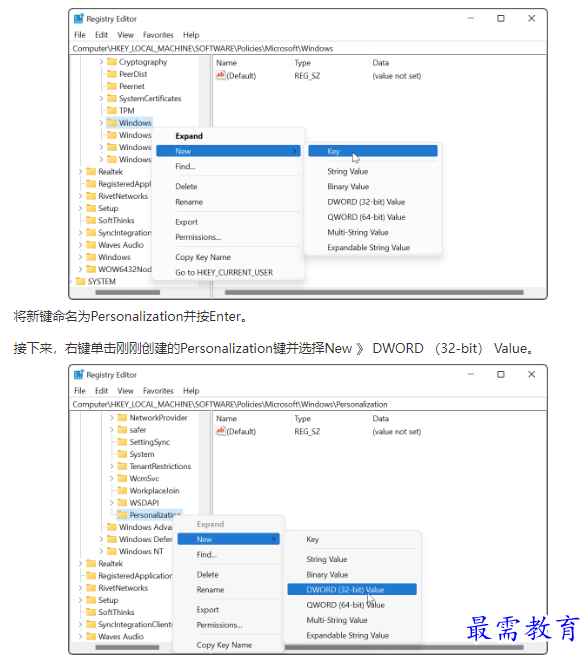The image size is (588, 660).
Task: Select Expand in top context menu
Action: (x=189, y=136)
